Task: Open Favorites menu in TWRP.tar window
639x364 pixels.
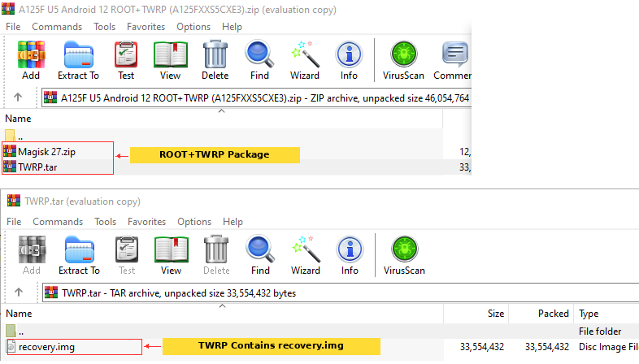Action: 146,222
